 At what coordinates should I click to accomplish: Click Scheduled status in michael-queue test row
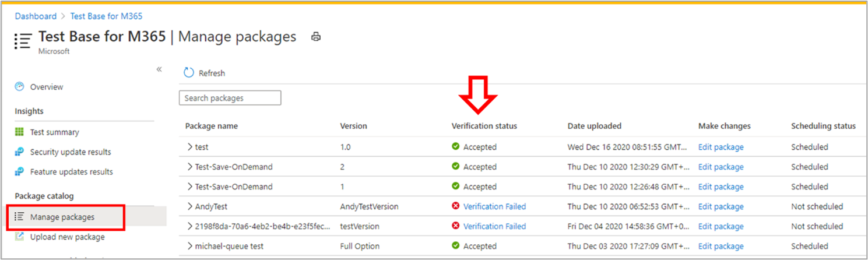tap(810, 246)
